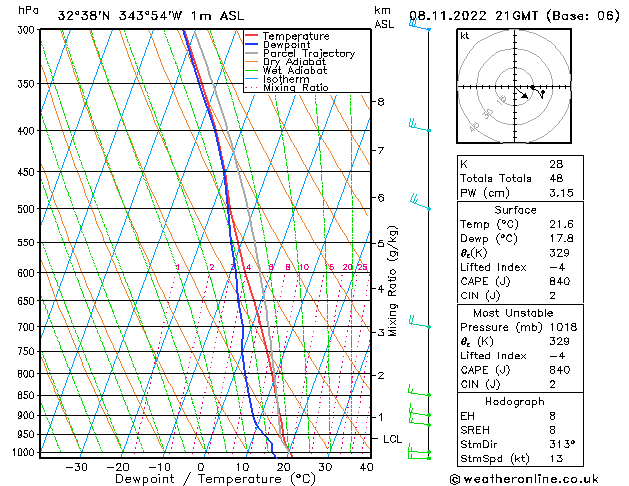Click the 850 pressure level label
This screenshot has height=486, width=629.
coord(28,395)
